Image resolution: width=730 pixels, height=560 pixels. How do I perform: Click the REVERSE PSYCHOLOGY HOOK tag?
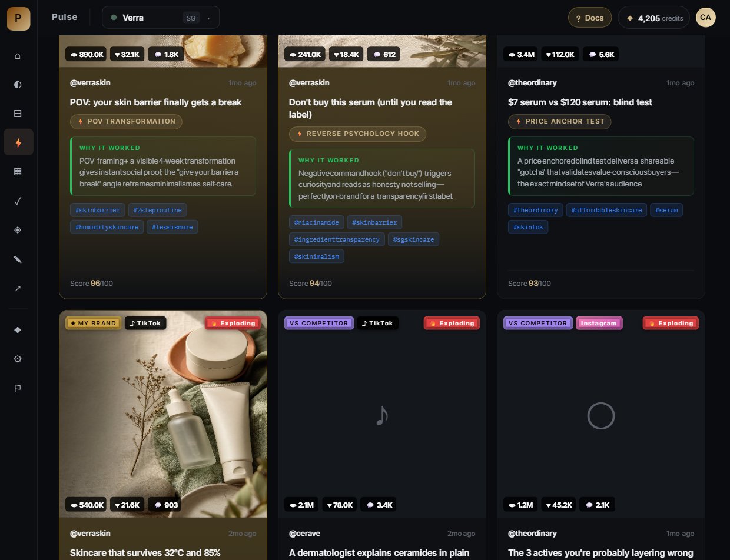pos(357,134)
